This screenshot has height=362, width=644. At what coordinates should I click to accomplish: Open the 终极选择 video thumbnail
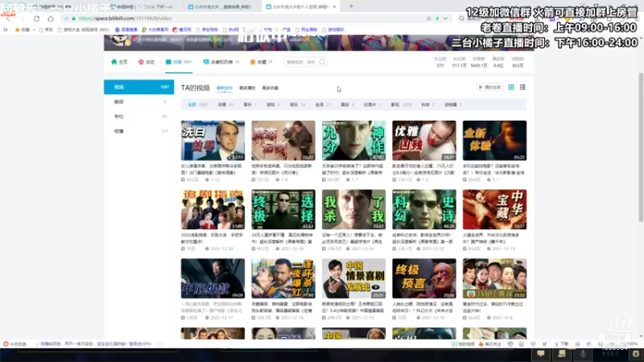tap(283, 209)
